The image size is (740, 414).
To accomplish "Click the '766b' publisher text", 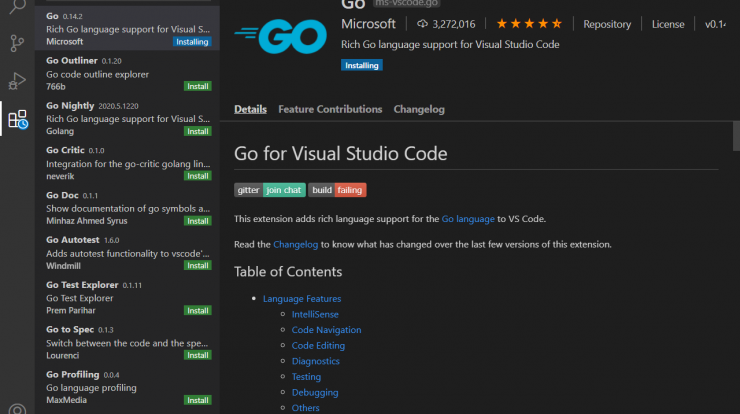I will point(56,86).
